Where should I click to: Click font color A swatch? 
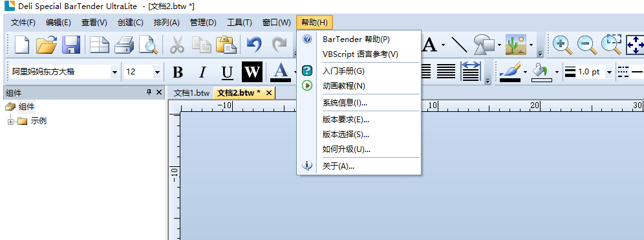tap(281, 72)
